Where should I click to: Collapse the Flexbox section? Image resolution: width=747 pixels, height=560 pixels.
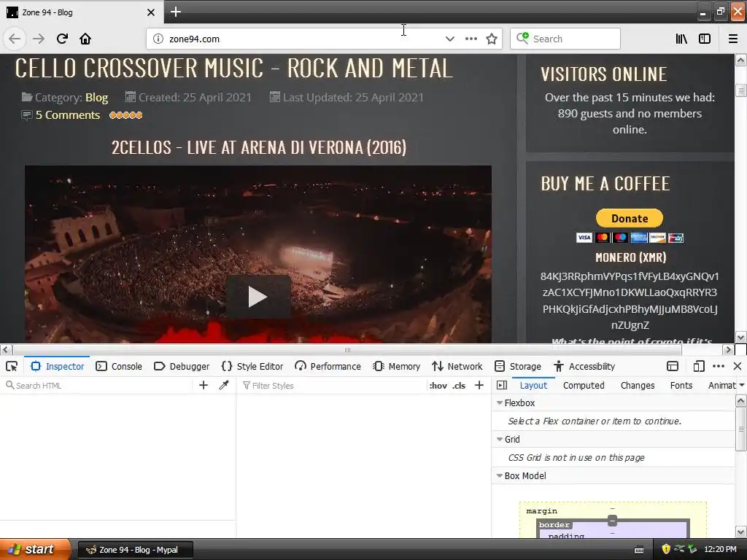[499, 402]
